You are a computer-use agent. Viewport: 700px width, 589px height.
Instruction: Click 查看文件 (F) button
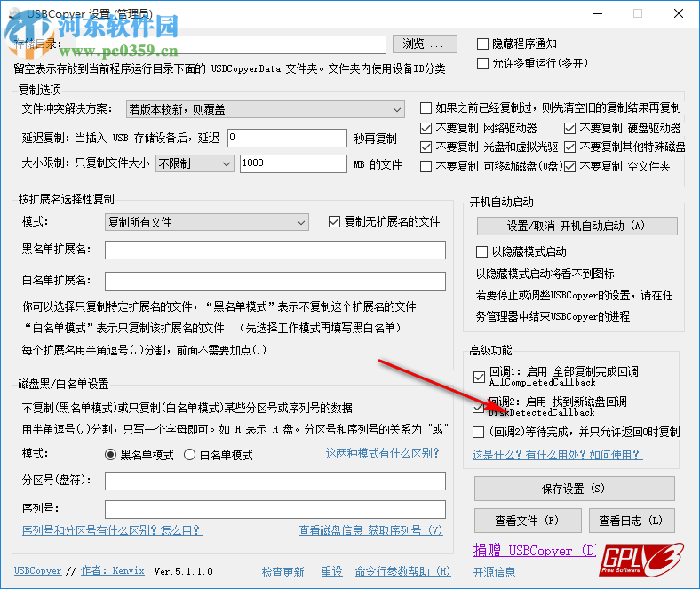point(528,521)
